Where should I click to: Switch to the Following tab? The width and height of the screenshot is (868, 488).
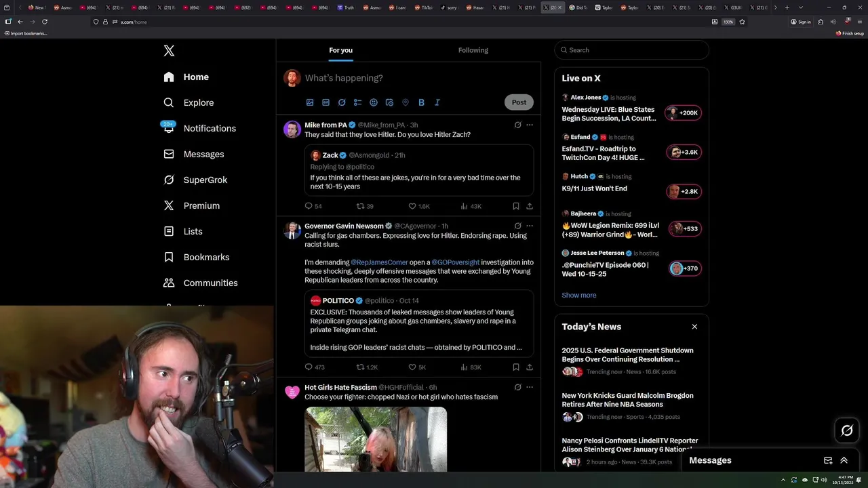pyautogui.click(x=473, y=50)
